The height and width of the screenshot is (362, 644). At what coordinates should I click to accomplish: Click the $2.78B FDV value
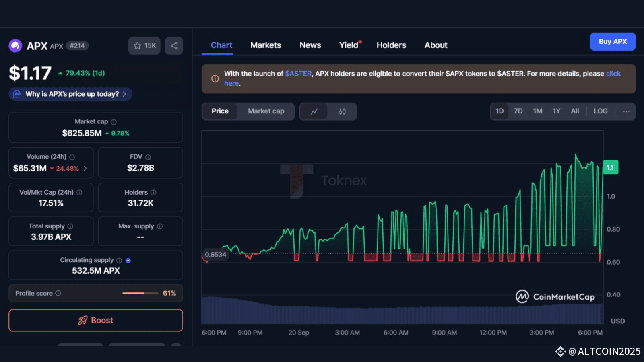pyautogui.click(x=140, y=168)
